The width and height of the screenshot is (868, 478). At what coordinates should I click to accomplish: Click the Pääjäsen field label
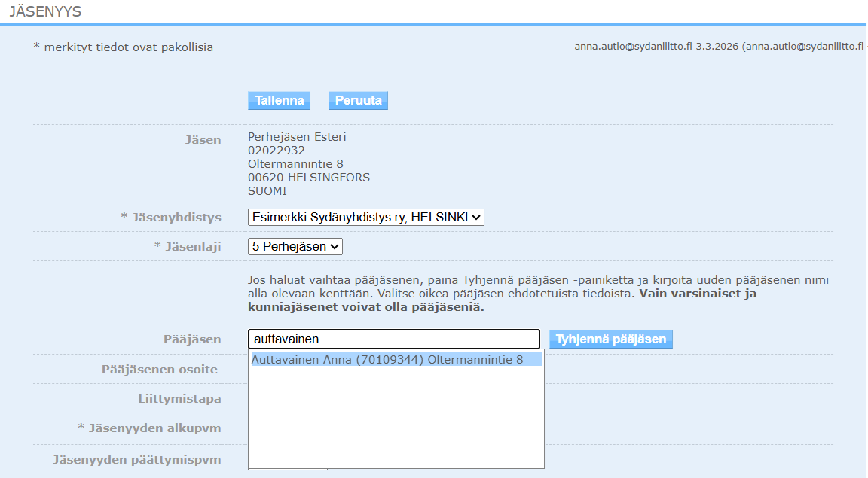tap(192, 339)
